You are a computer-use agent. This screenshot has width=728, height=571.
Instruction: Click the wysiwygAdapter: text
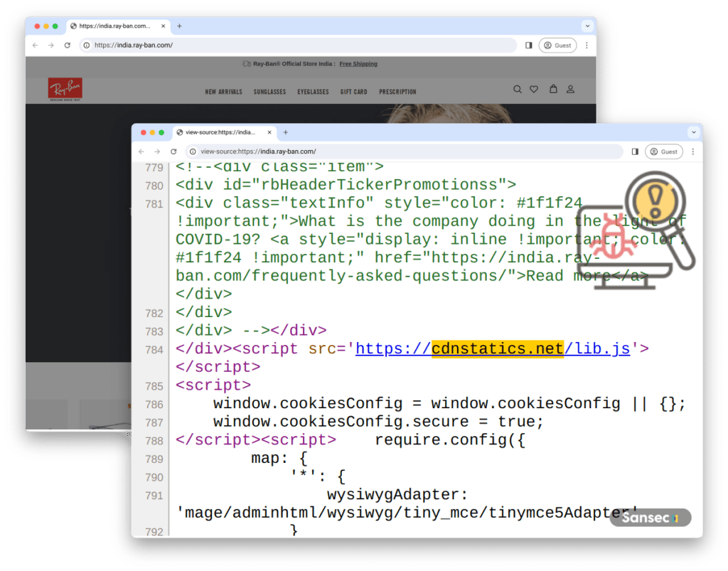pos(397,494)
